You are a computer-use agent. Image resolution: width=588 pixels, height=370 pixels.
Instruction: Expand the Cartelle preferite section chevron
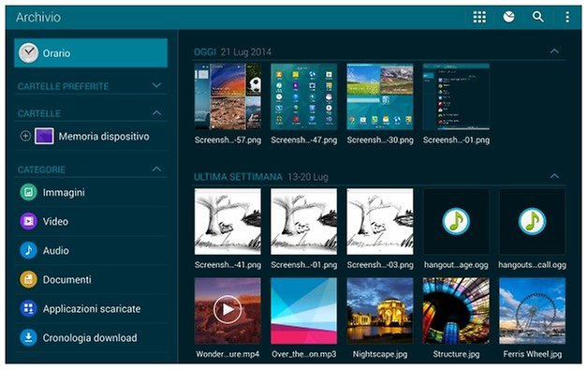click(156, 85)
